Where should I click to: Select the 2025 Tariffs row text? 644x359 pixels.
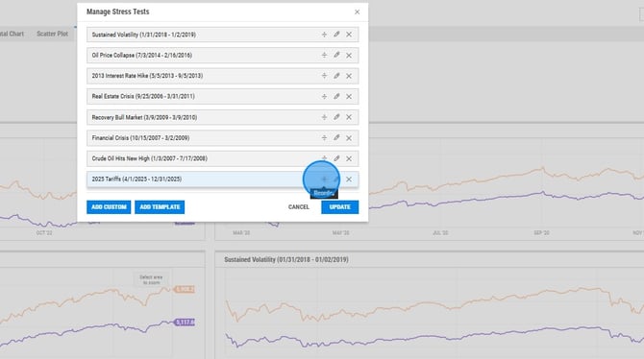click(136, 179)
